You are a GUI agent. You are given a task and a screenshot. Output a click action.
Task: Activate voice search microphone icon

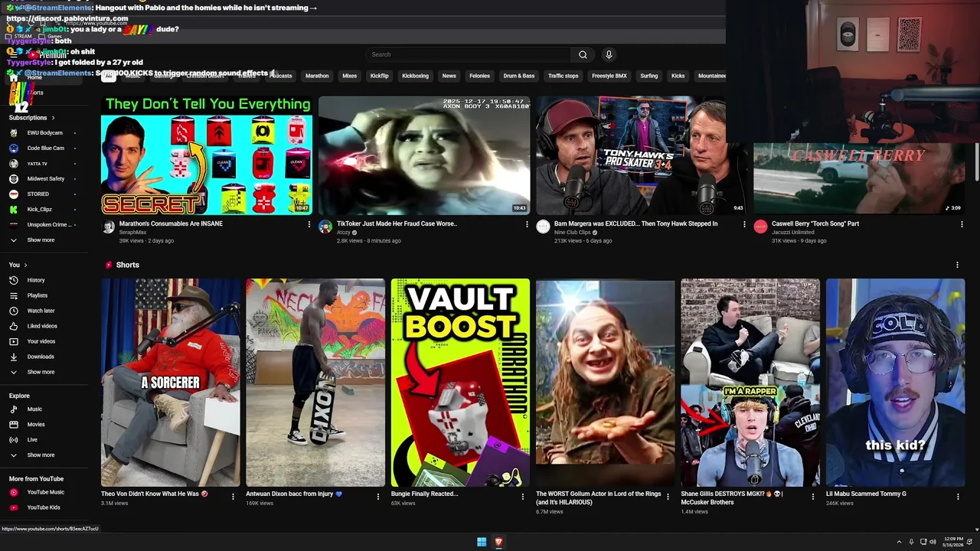[x=609, y=54]
